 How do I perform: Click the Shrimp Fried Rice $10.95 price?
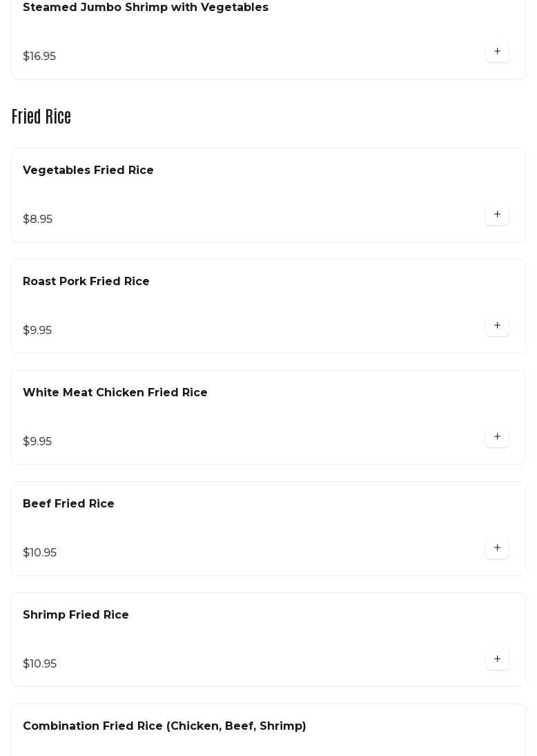click(x=40, y=664)
